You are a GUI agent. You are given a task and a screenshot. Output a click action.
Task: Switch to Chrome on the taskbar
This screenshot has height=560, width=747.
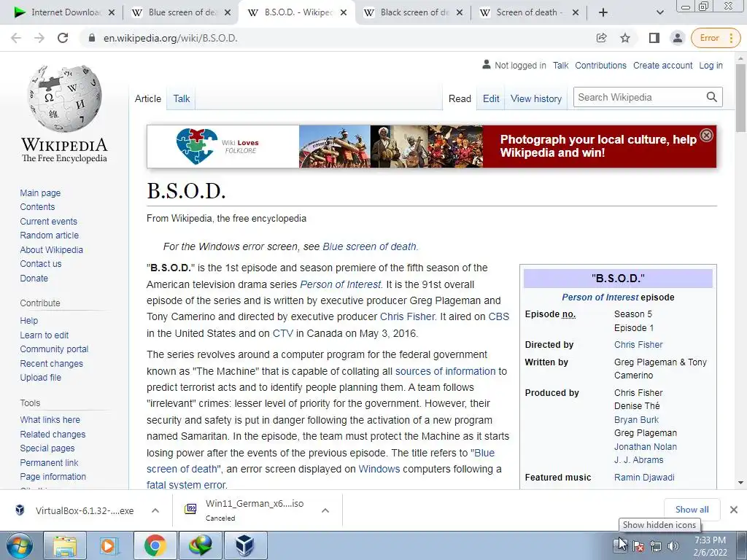point(155,545)
